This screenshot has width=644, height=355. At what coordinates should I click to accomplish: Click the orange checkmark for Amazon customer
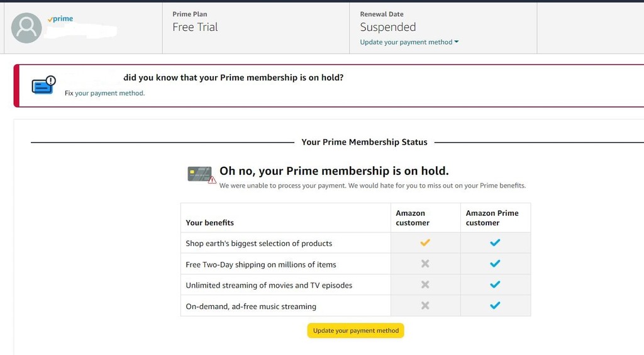coord(425,243)
